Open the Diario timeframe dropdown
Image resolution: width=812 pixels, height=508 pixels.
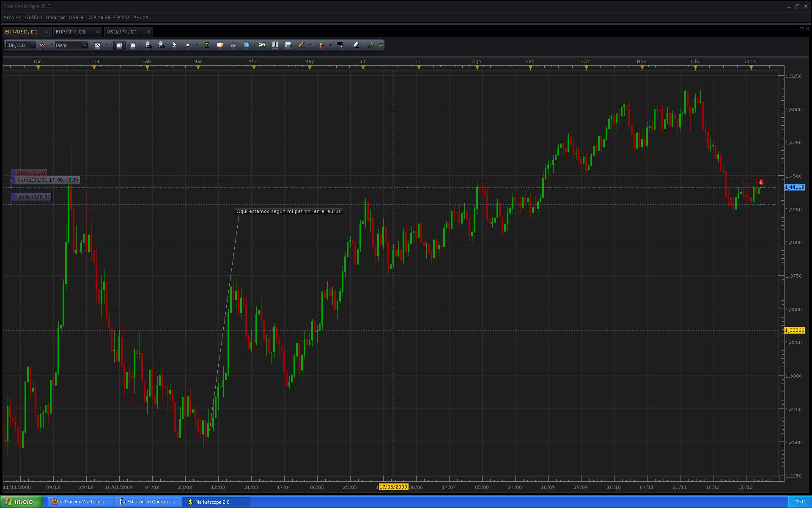click(85, 45)
